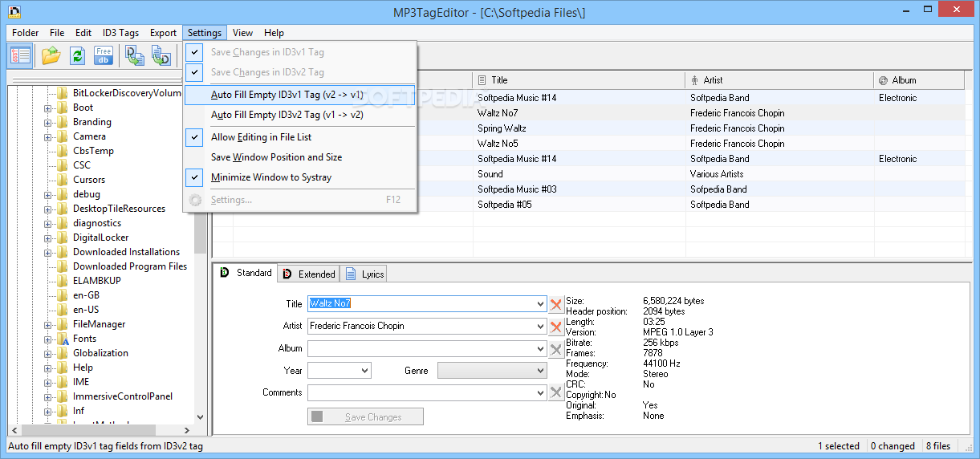Switch to the Lyrics tab
This screenshot has width=980, height=459.
(x=364, y=274)
